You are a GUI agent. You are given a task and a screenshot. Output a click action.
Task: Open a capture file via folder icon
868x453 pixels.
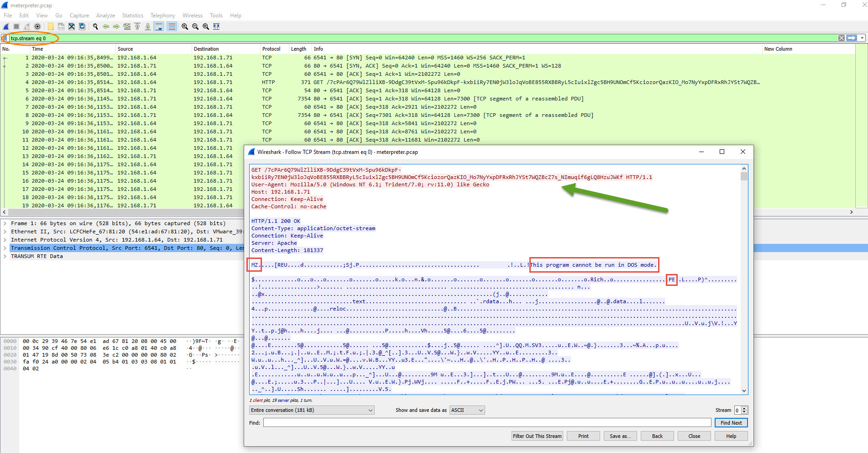pyautogui.click(x=51, y=26)
